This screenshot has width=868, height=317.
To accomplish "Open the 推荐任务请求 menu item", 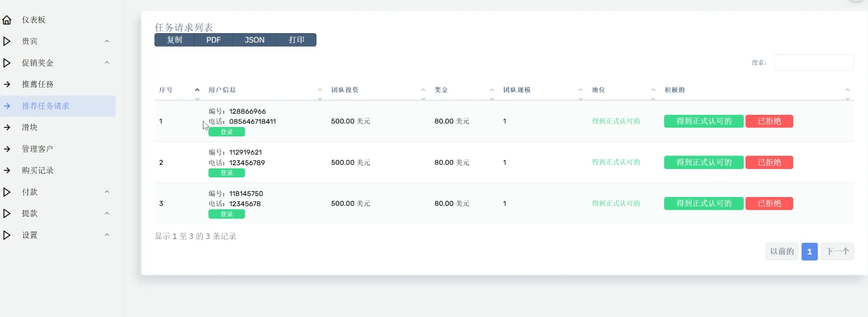I will 45,106.
